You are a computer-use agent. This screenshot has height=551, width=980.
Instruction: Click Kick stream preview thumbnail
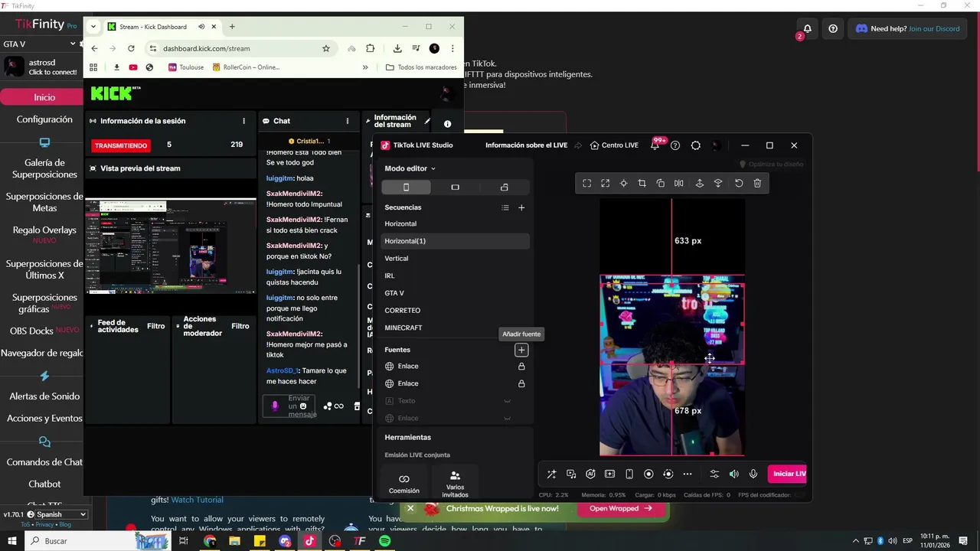tap(171, 246)
